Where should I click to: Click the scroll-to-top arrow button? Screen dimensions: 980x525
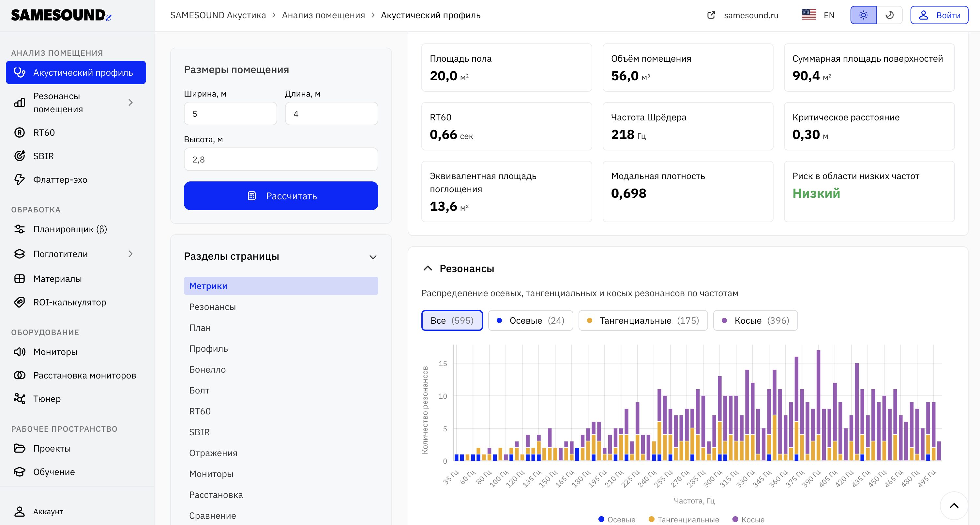[954, 505]
